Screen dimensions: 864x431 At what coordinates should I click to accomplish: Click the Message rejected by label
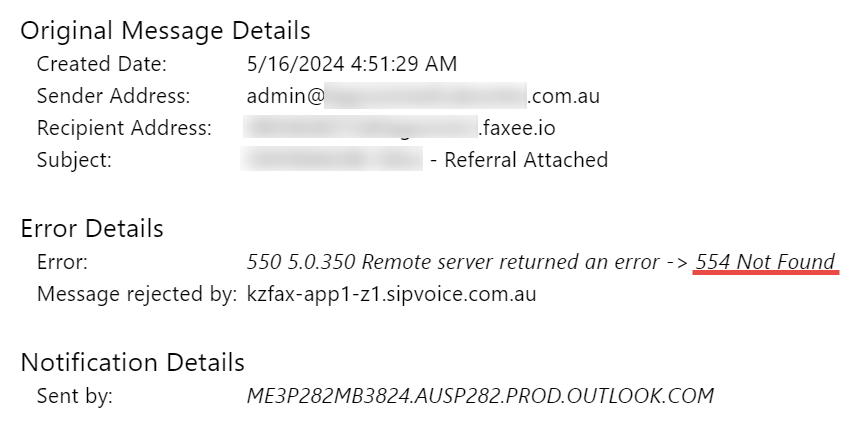tap(137, 294)
